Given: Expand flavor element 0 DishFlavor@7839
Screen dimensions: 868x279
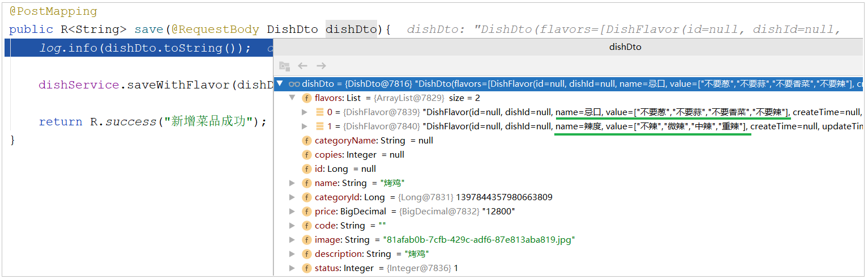Looking at the screenshot, I should 305,112.
